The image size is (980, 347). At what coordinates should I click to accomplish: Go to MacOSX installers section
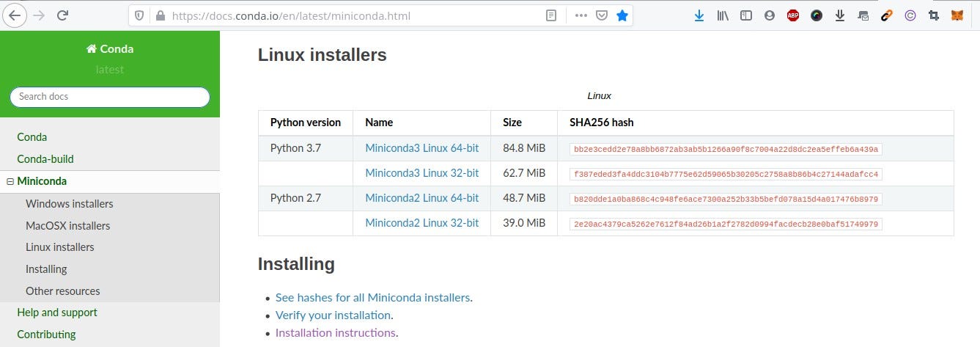coord(68,226)
